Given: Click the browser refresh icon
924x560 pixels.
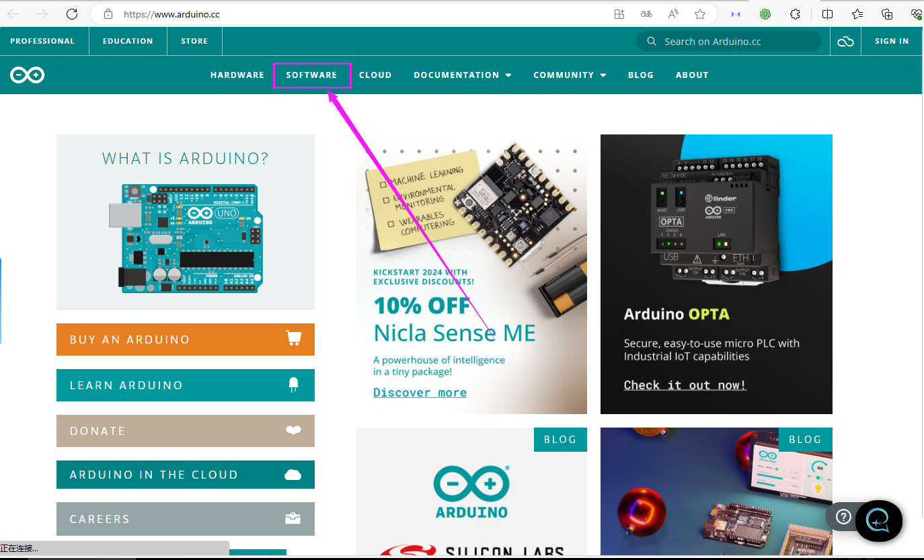Looking at the screenshot, I should (72, 13).
